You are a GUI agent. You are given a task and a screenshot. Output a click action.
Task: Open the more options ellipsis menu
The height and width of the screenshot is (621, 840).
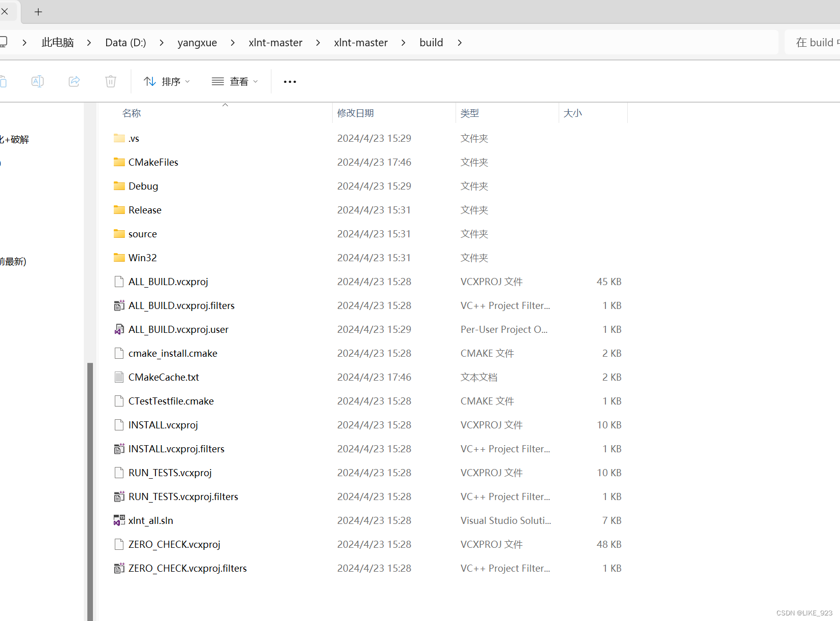tap(290, 81)
